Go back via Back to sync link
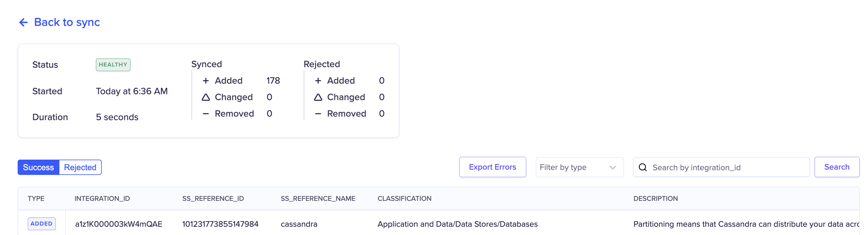 pyautogui.click(x=67, y=22)
